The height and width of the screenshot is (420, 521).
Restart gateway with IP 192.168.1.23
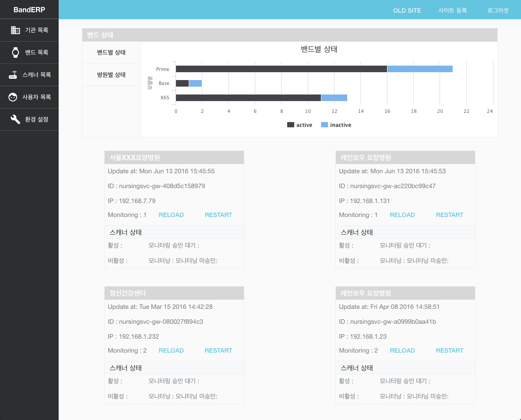point(450,350)
